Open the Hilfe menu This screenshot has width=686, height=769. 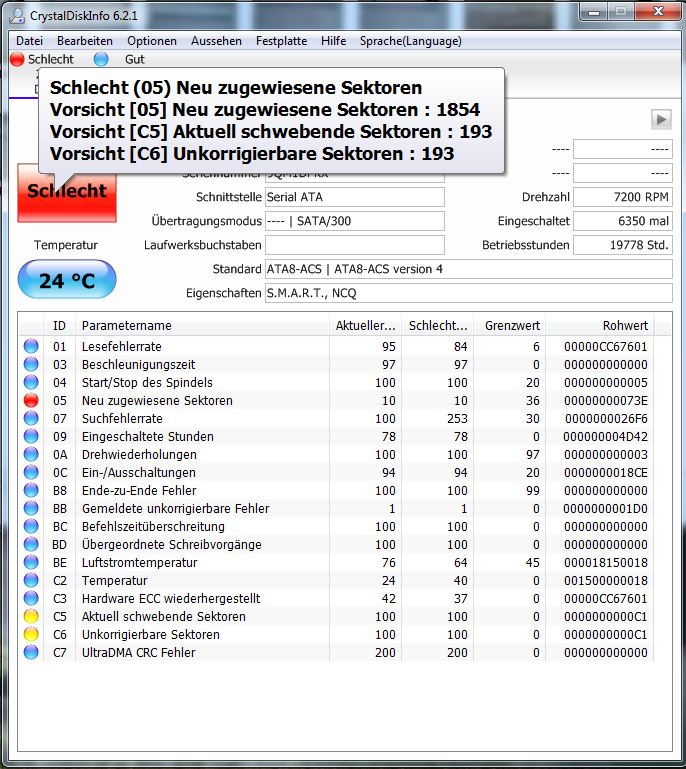333,41
